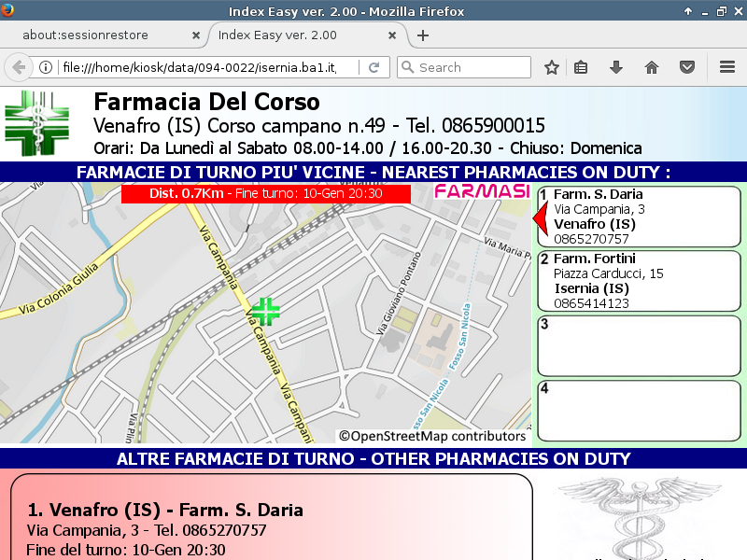Click the Venafro Farm. S. Daria list entry
Image resolution: width=747 pixels, height=560 pixels.
pos(165,511)
